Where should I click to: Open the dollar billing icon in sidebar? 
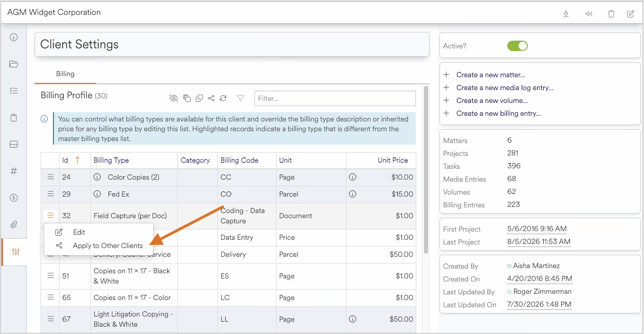[x=14, y=198]
